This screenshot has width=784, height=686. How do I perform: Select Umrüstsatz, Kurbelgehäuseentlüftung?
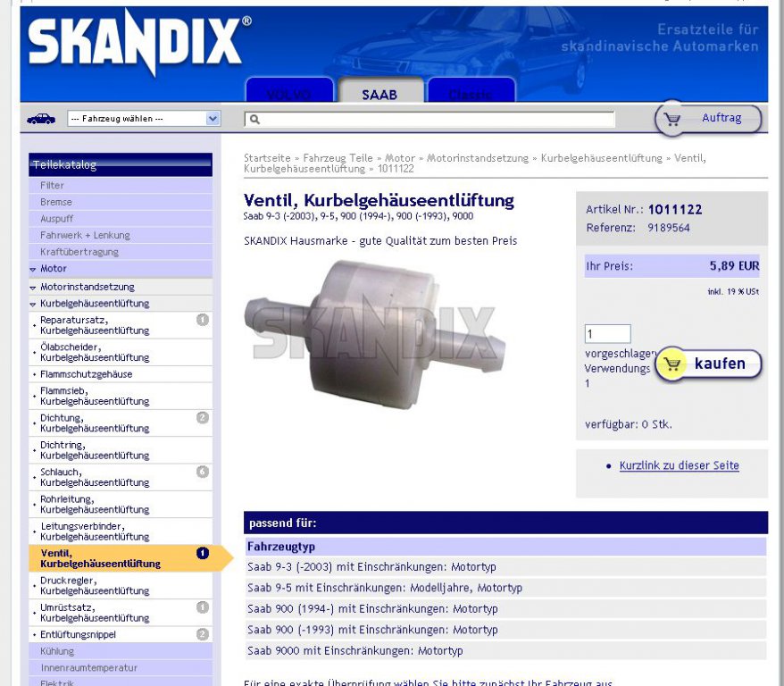tap(121, 613)
